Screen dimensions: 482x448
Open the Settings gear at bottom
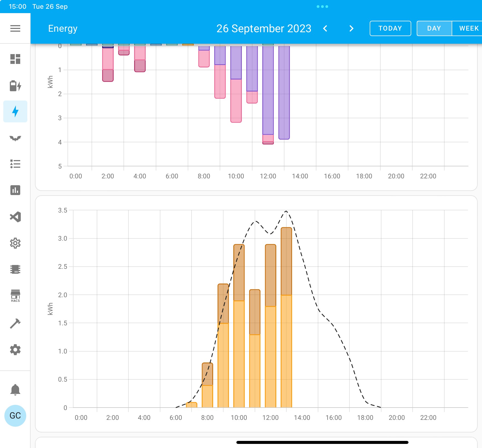point(15,350)
